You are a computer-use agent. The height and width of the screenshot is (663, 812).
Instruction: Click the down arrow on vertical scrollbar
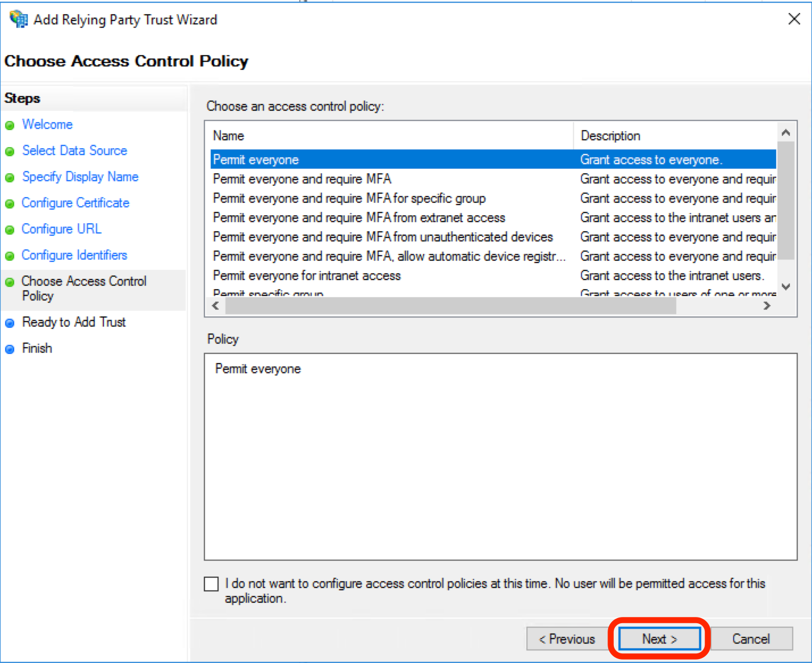click(x=786, y=287)
